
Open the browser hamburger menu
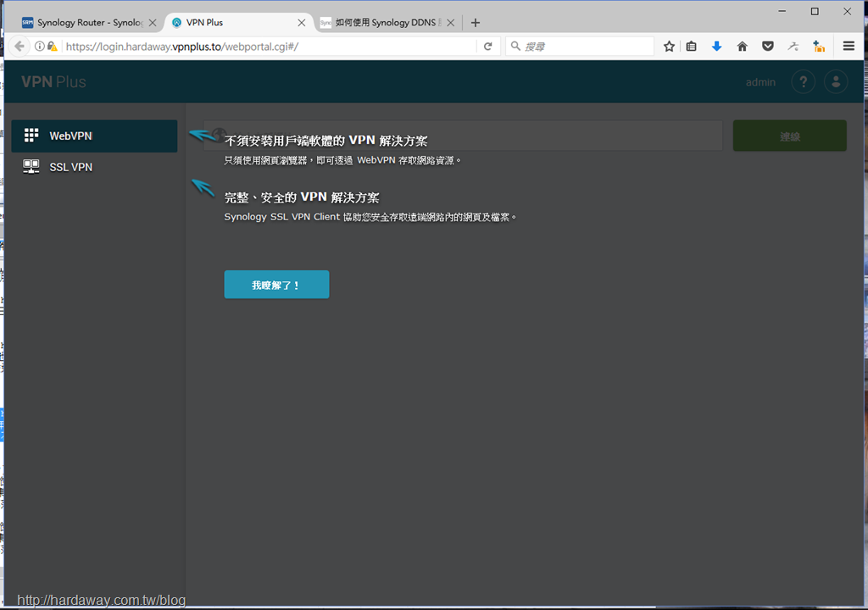[849, 47]
